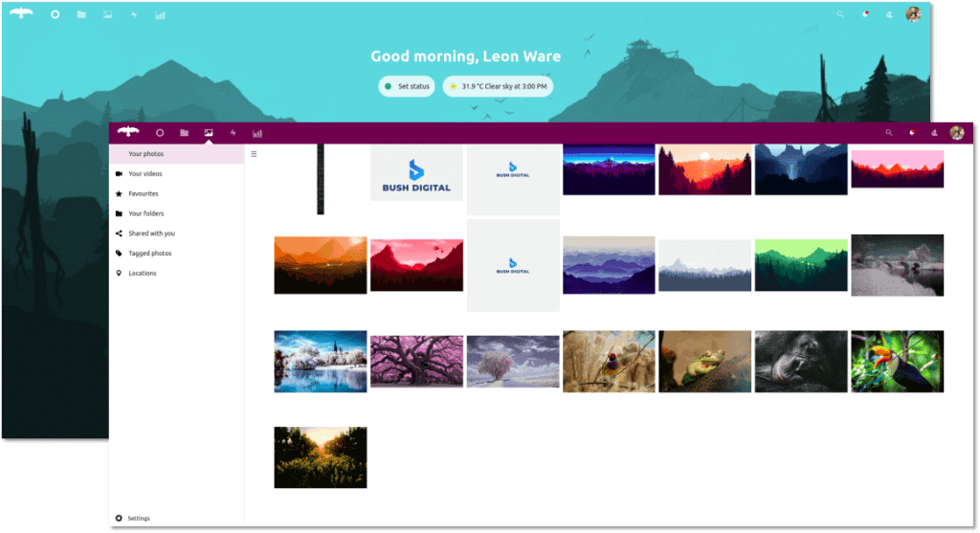
Task: Click the search magnifier in purple header
Action: point(889,132)
